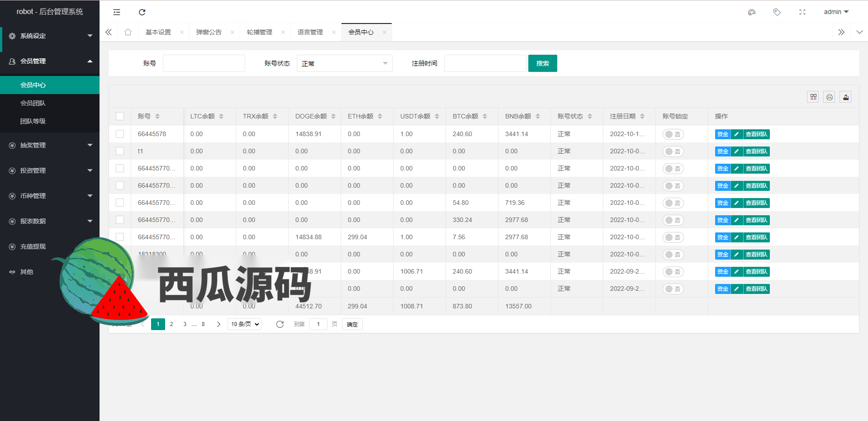Click the 注册时间 input field
This screenshot has height=421, width=868.
[x=485, y=63]
